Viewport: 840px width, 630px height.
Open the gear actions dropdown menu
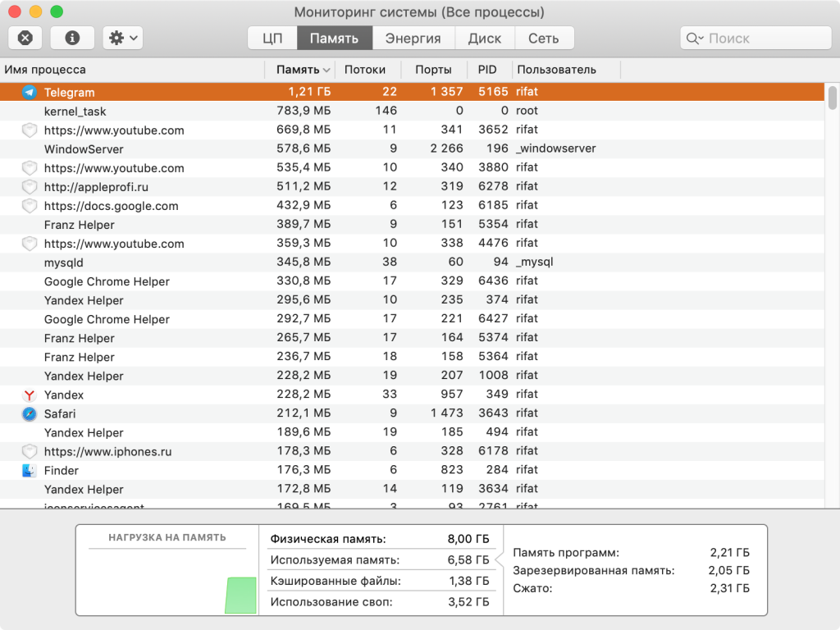pyautogui.click(x=123, y=38)
